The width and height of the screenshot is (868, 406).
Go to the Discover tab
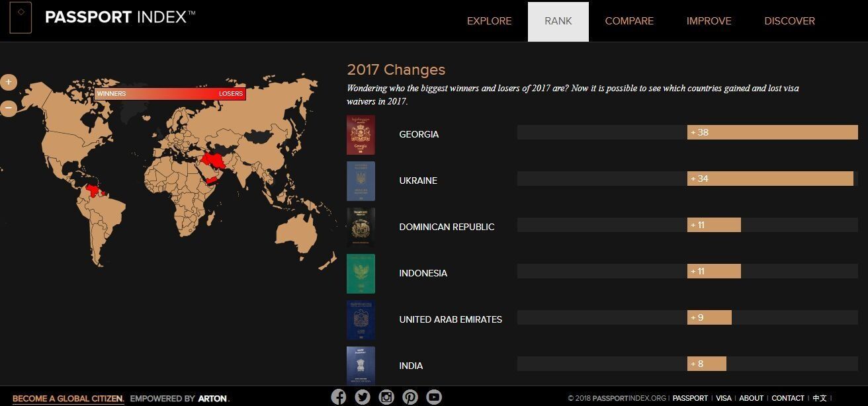pyautogui.click(x=789, y=21)
